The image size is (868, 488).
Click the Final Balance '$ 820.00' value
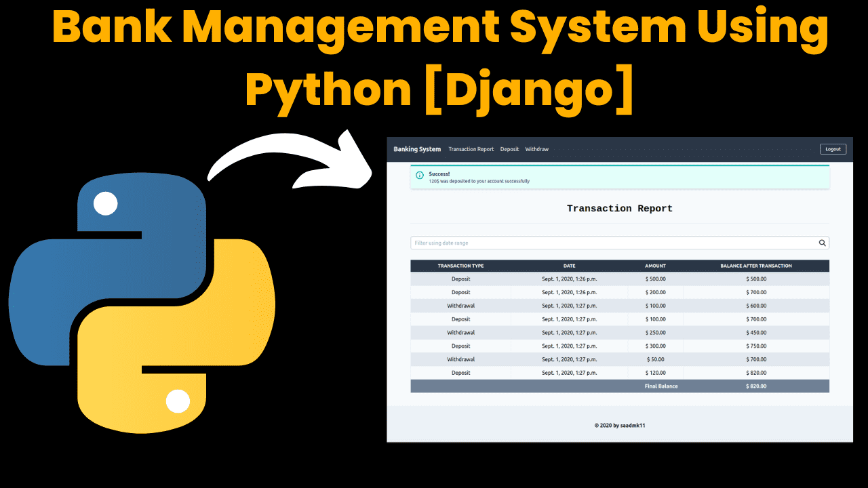point(756,386)
